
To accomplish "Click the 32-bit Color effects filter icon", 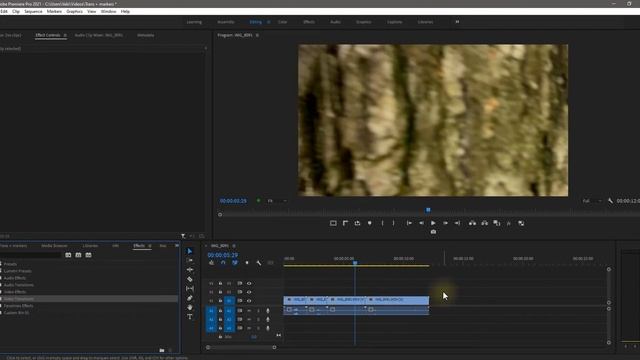I will [78, 255].
